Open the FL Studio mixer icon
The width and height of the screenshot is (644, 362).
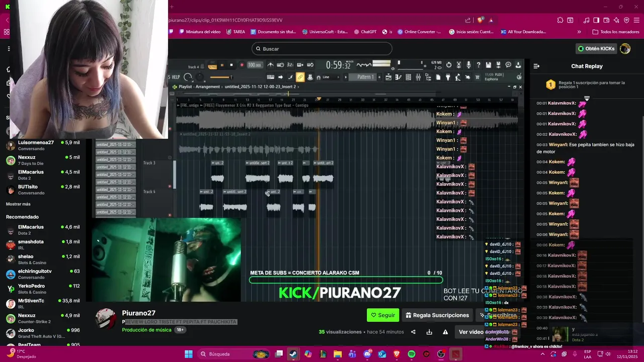[418, 77]
